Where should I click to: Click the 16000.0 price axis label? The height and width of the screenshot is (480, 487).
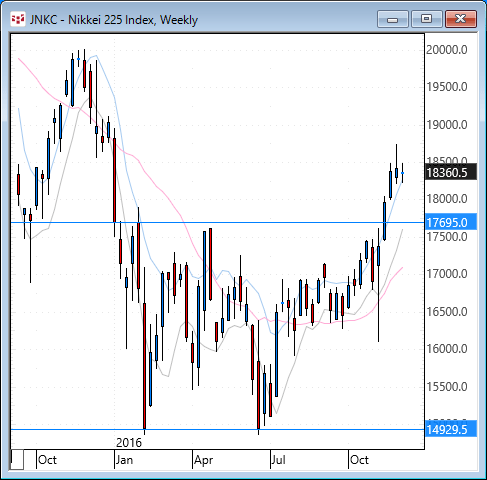pyautogui.click(x=447, y=349)
